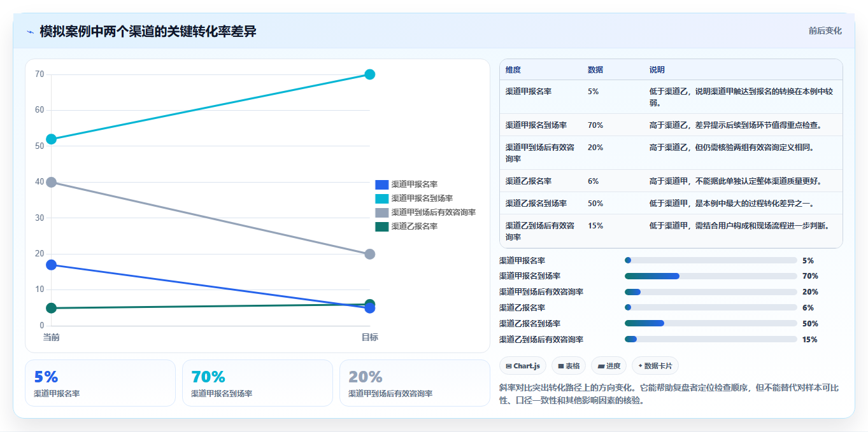Click the 5% value in the table
This screenshot has height=432, width=868.
(593, 92)
